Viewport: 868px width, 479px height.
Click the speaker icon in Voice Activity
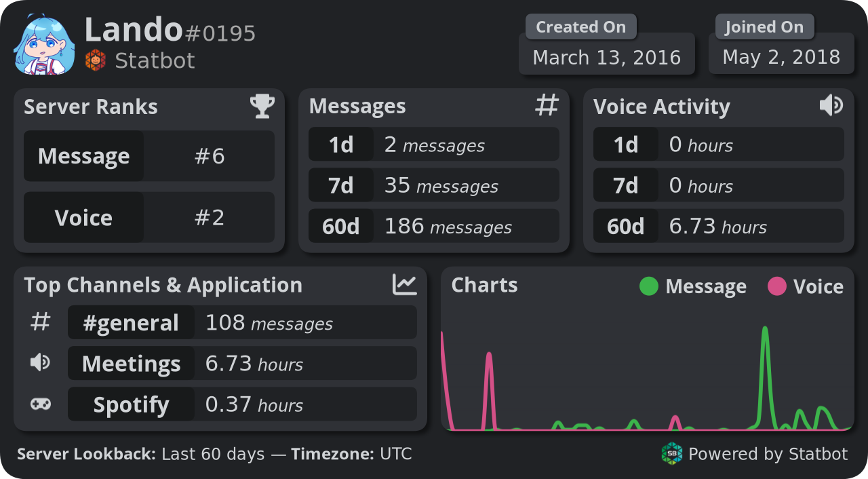(x=831, y=105)
